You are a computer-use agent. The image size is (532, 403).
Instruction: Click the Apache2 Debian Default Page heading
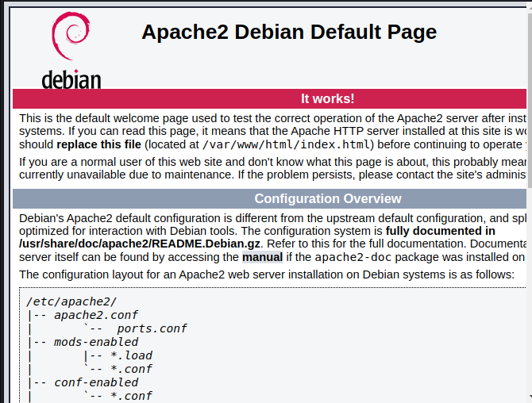pos(289,33)
